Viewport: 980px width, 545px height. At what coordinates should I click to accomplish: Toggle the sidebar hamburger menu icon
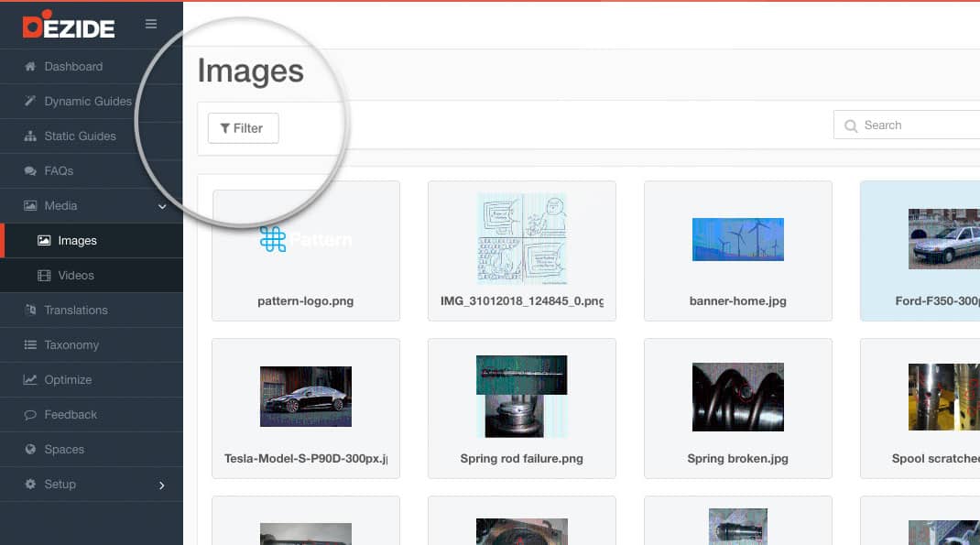151,24
